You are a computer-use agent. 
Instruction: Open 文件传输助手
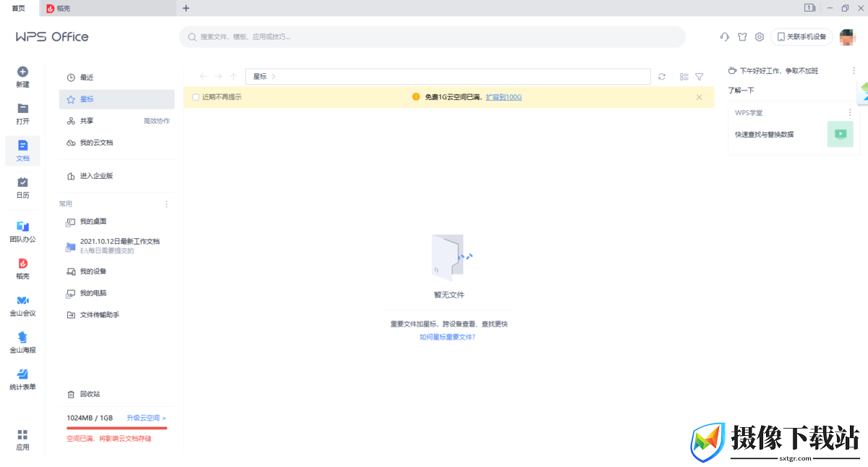tap(116, 315)
